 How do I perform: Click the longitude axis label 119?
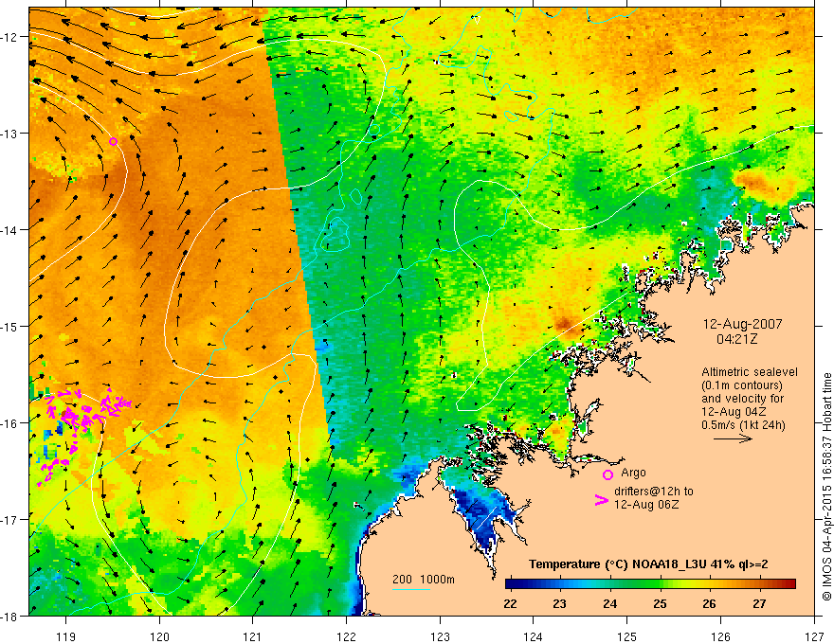coord(66,636)
